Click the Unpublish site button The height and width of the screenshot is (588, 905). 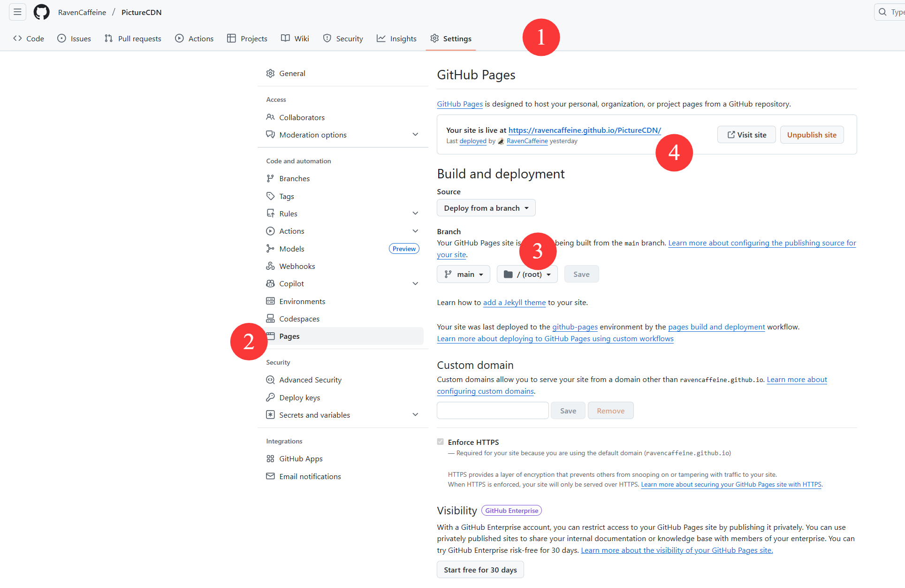click(812, 135)
